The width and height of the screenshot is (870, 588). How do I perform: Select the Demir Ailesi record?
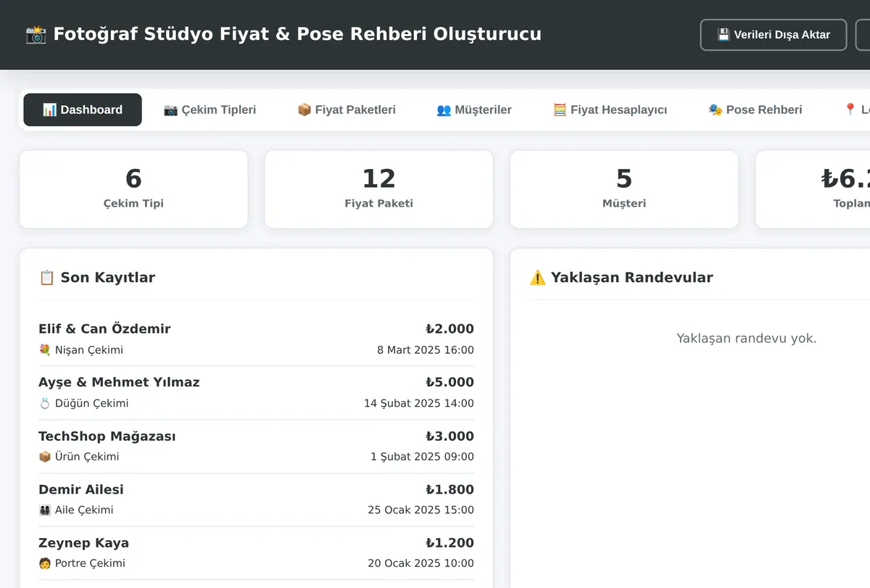coord(257,500)
